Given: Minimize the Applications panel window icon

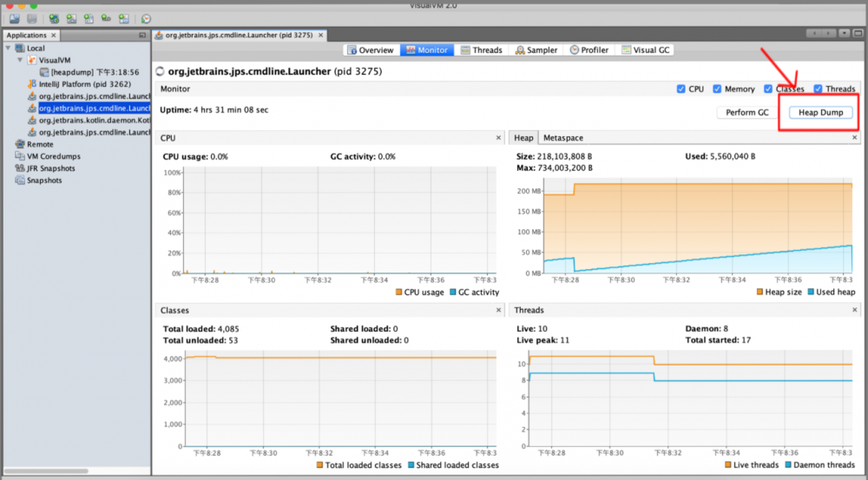Looking at the screenshot, I should tap(142, 35).
